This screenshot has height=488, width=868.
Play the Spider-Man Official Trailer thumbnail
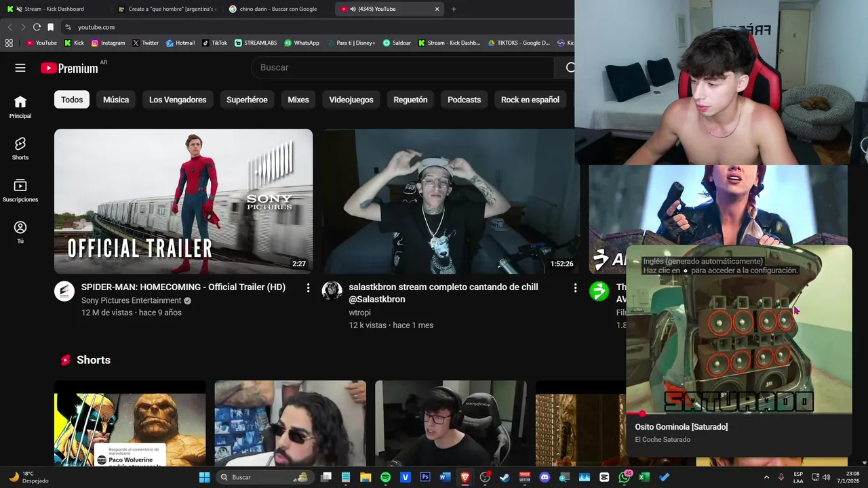click(x=183, y=201)
